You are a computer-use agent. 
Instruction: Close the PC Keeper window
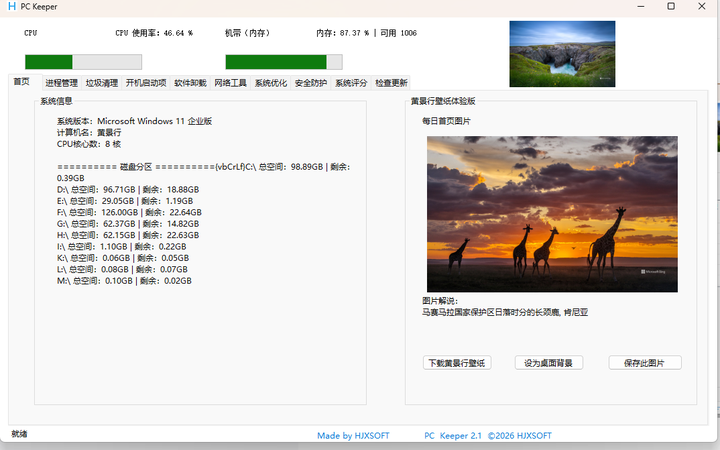click(x=702, y=6)
